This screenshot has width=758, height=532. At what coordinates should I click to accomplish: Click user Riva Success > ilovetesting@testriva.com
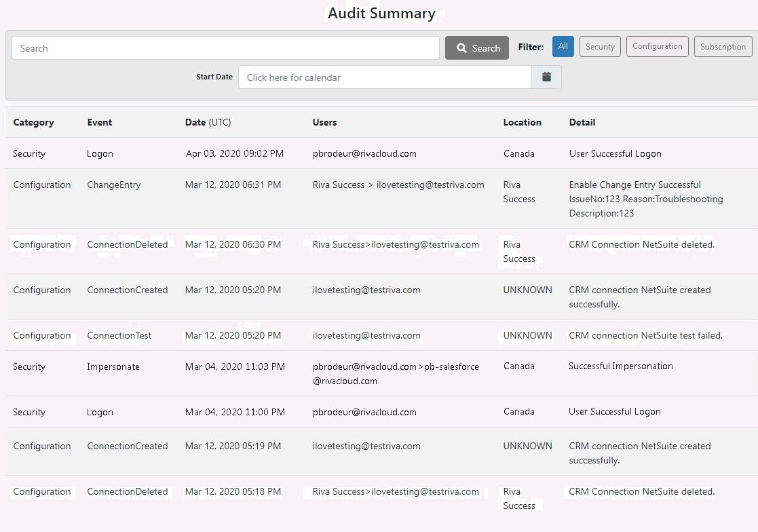click(x=398, y=185)
